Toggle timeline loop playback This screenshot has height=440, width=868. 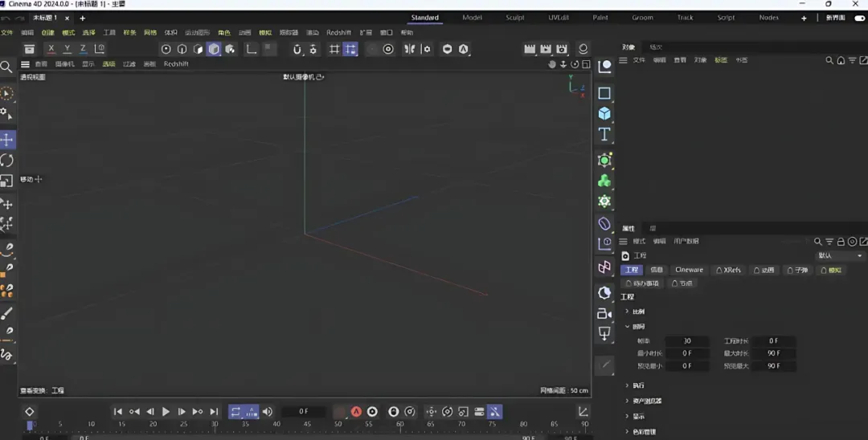point(235,411)
